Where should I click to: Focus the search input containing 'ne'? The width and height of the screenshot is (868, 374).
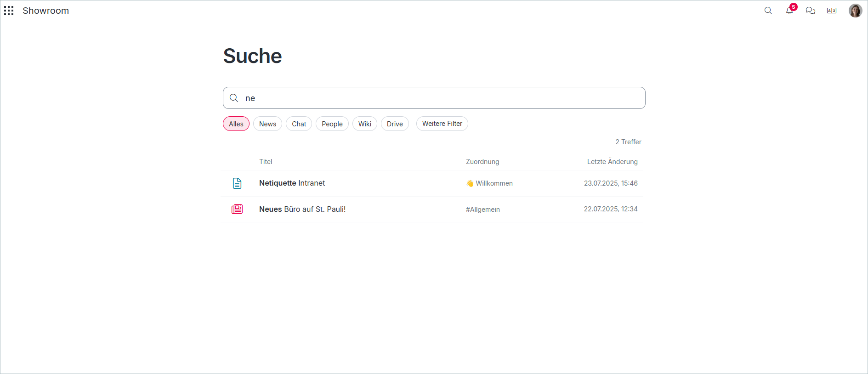pos(434,98)
